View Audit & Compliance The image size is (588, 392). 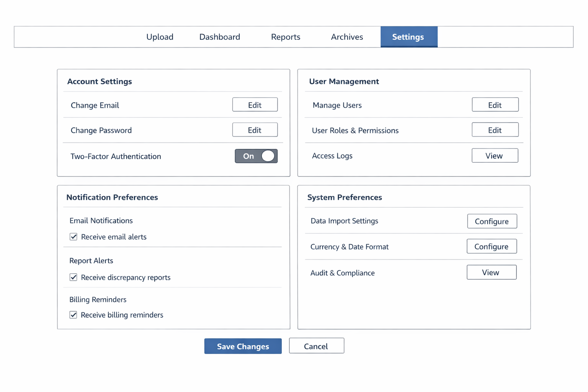[491, 273]
